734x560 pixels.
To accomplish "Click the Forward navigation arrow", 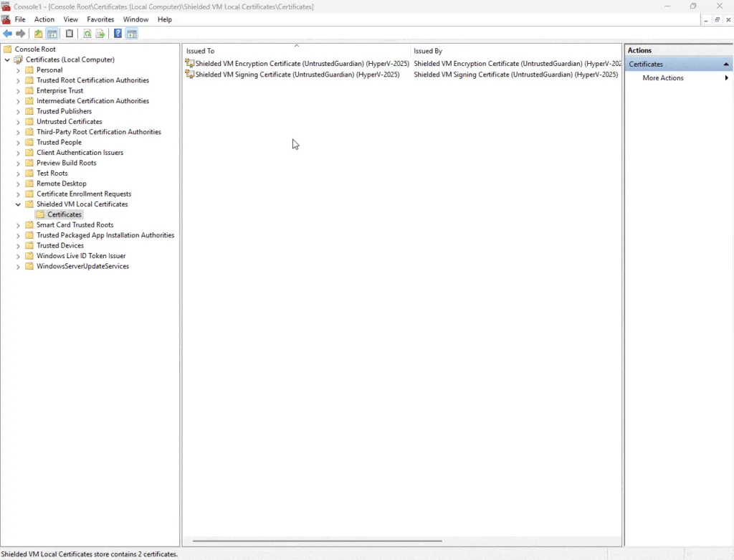I will pyautogui.click(x=20, y=33).
